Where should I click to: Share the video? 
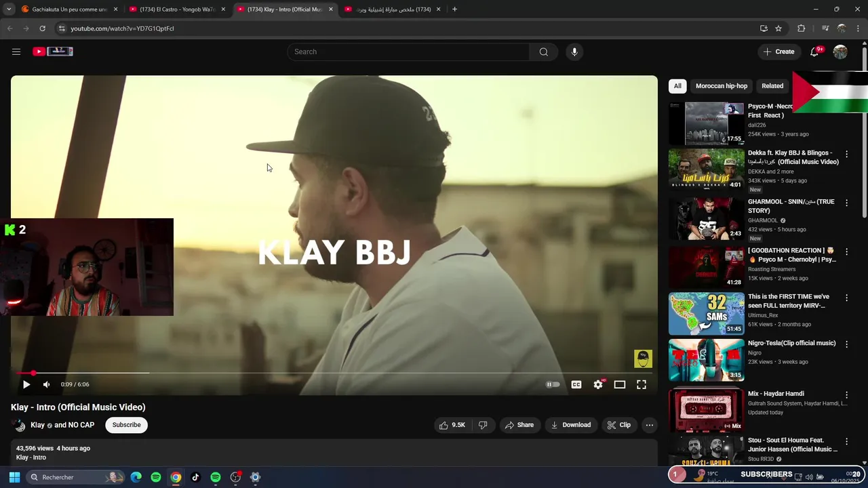(x=519, y=425)
